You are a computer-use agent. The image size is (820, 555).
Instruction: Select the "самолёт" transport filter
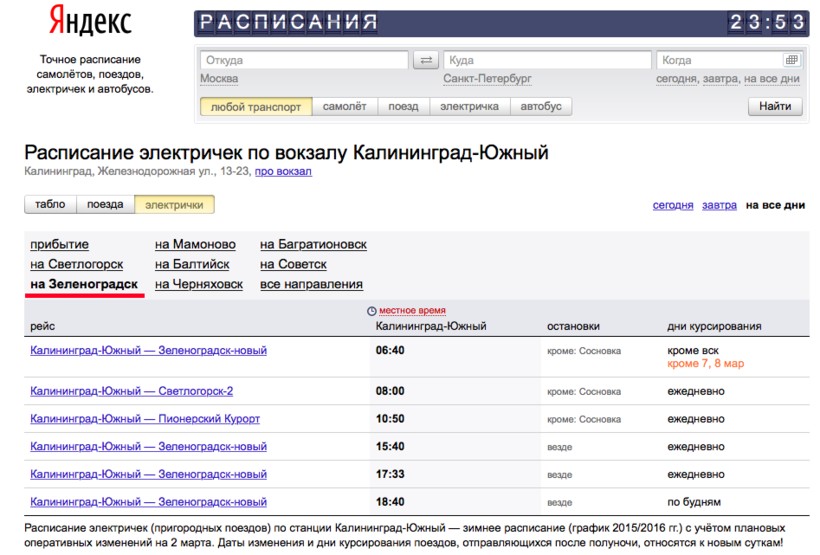(344, 106)
